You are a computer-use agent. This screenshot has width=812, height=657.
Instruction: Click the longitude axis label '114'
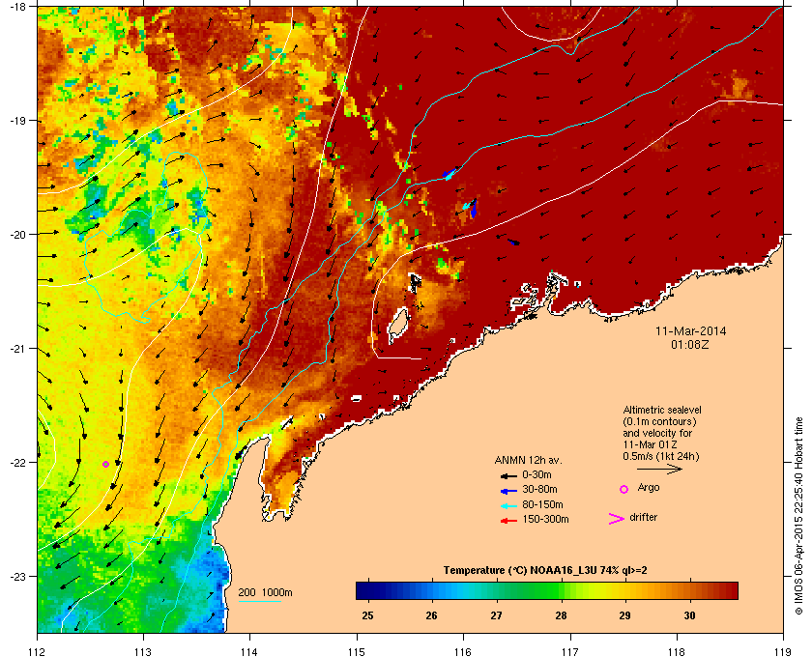point(249,652)
